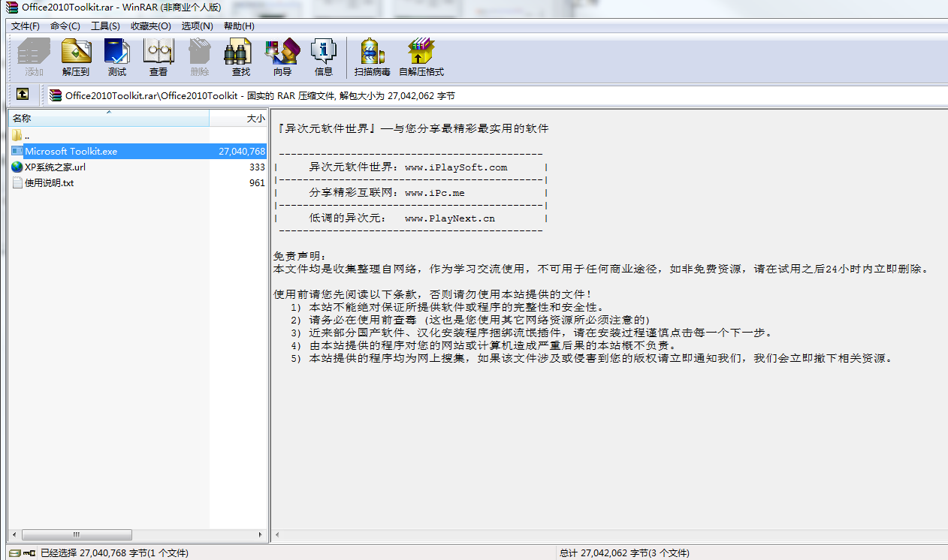Click www.iPlaySoft.com text in comment
948x560 pixels.
(x=456, y=167)
